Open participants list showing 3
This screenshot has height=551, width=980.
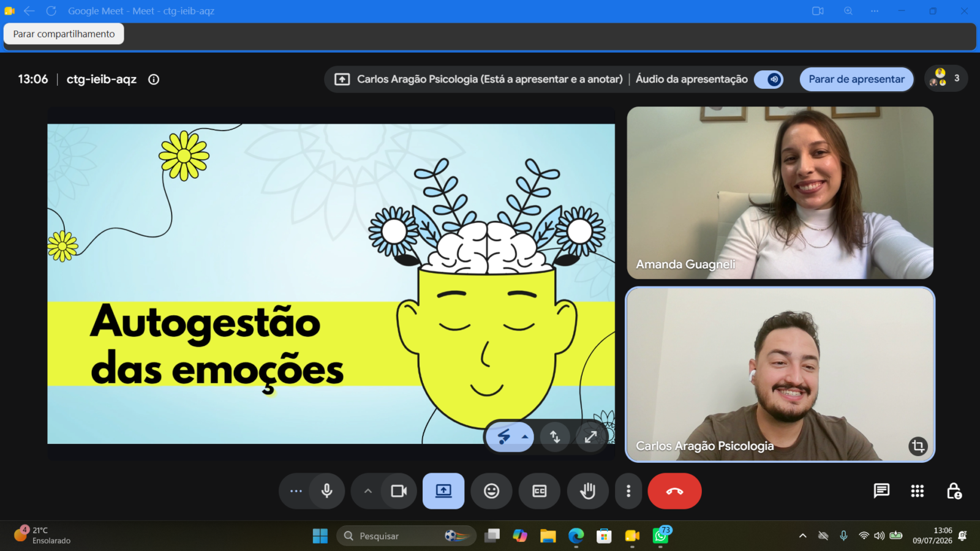pos(946,78)
